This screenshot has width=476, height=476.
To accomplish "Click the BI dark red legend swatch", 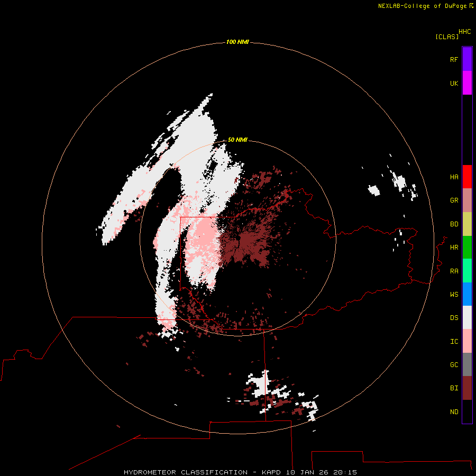I will 467,388.
